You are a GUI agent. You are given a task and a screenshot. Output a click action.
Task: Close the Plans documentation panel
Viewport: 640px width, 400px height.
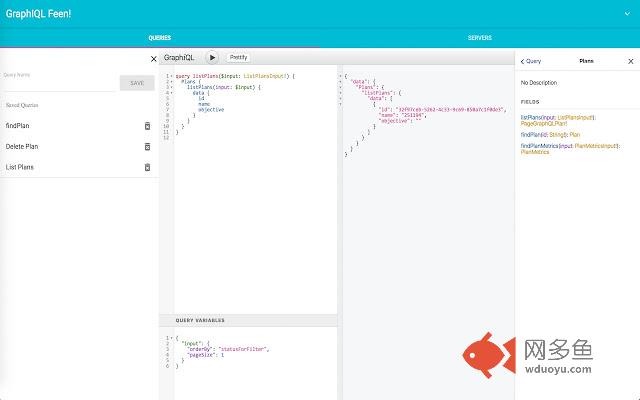tap(630, 61)
